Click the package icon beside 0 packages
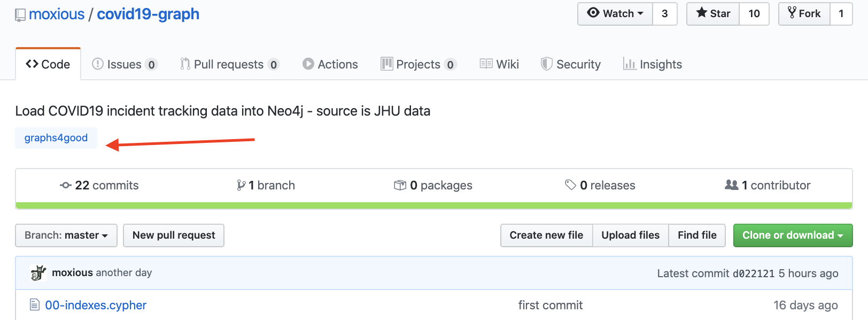This screenshot has width=868, height=320. coord(400,185)
